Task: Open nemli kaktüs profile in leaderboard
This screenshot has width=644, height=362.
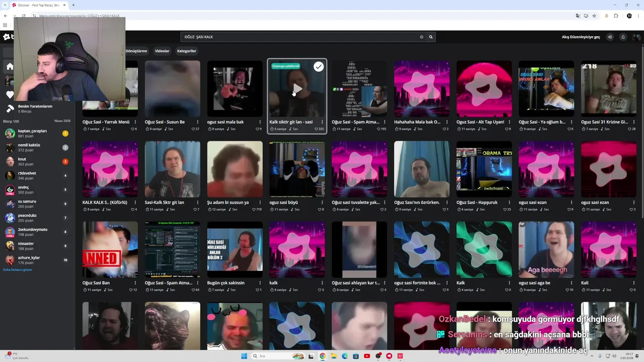Action: coord(29,145)
